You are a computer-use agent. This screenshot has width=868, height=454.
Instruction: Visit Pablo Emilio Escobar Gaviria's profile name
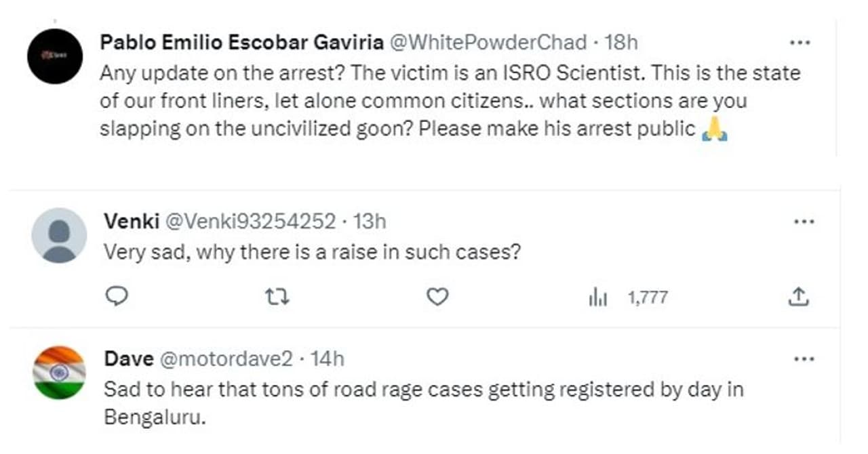tap(241, 43)
